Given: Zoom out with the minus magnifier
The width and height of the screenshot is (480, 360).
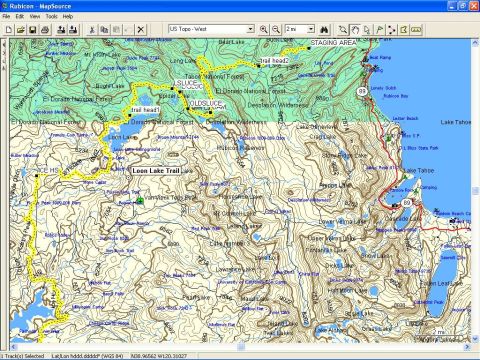Looking at the screenshot, I should pyautogui.click(x=276, y=30).
